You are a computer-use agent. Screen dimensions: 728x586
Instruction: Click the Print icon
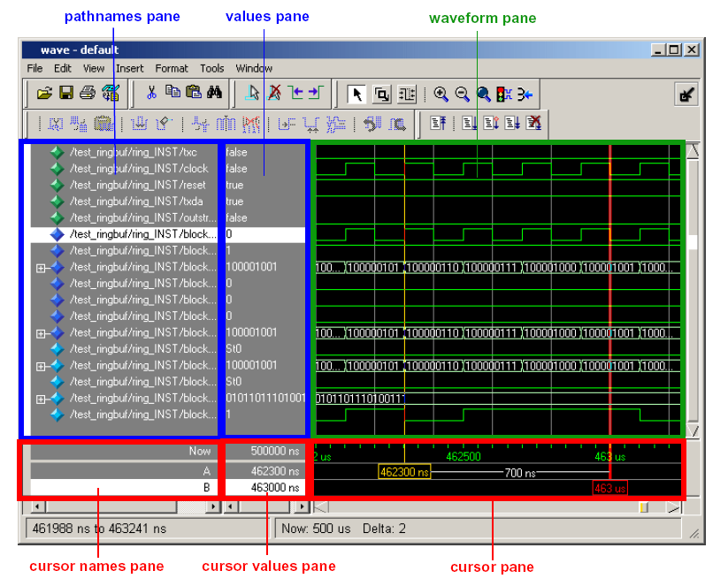[x=88, y=94]
